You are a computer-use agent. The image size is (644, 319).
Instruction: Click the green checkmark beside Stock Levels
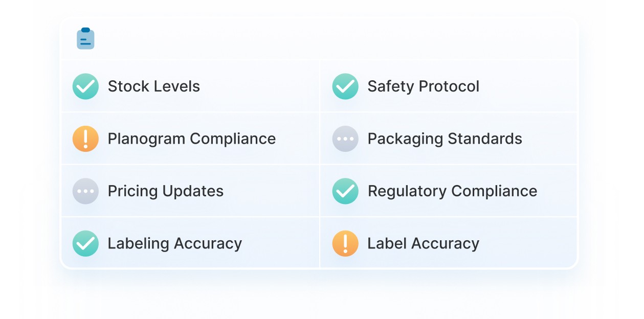pos(85,86)
